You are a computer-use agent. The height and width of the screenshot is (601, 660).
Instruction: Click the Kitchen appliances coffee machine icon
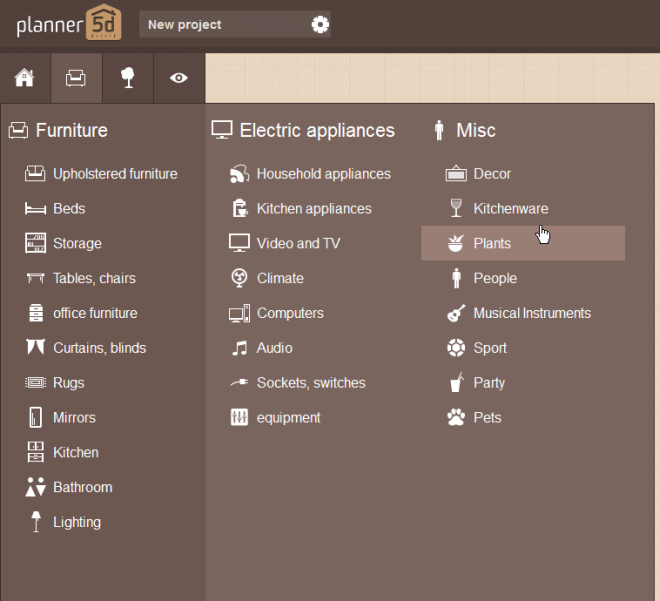tap(240, 208)
